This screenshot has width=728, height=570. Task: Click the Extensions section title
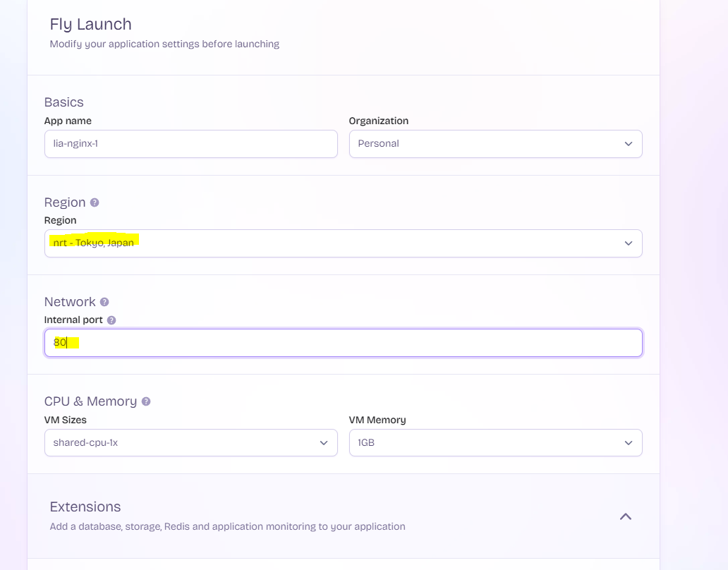click(x=85, y=507)
